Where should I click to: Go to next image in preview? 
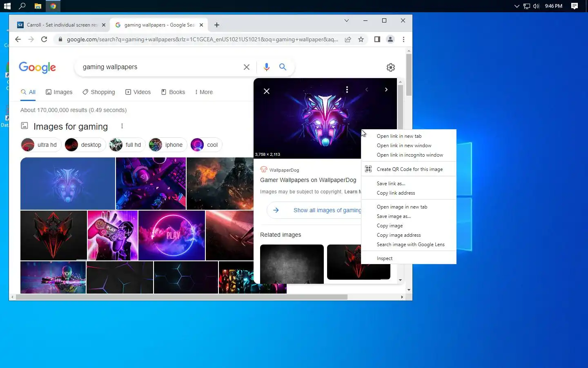coord(386,90)
